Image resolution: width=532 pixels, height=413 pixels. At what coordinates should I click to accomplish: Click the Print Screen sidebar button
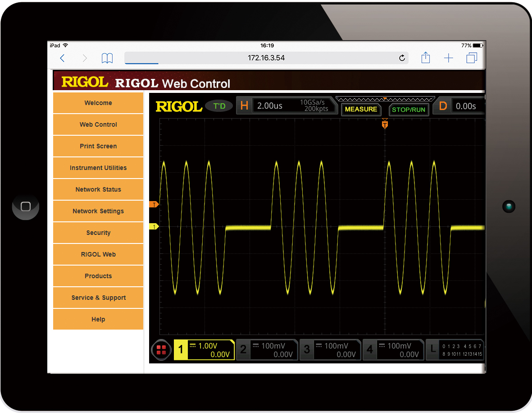(x=98, y=146)
